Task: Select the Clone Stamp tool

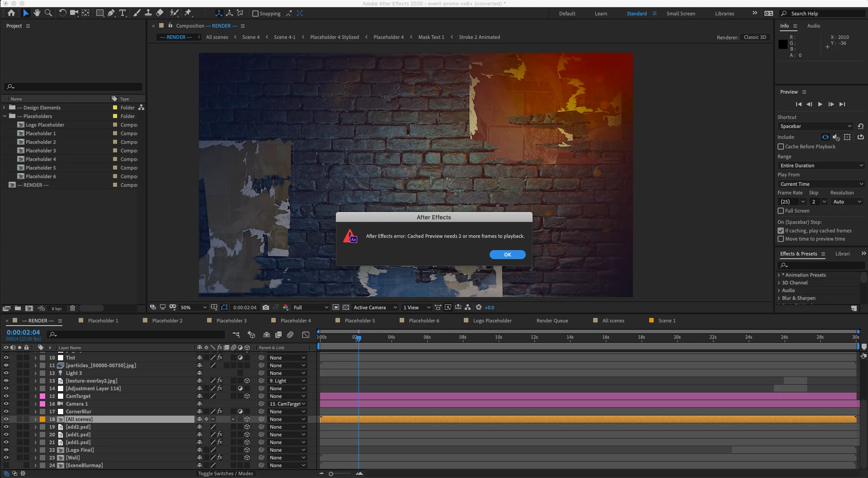Action: pos(148,13)
